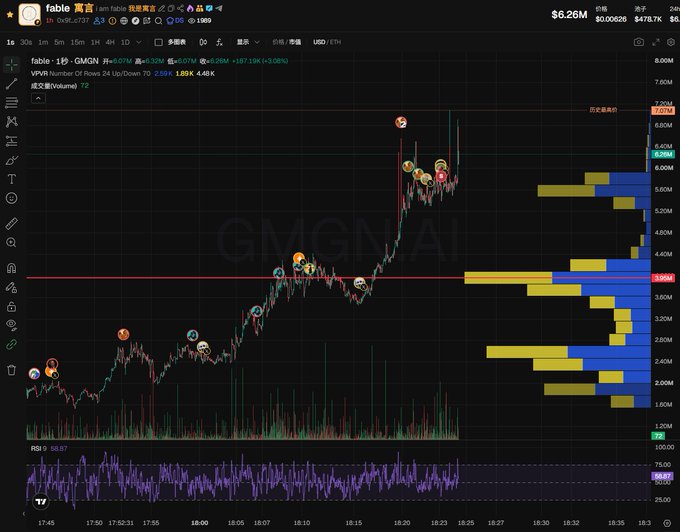Switch chart to 市值 market cap
This screenshot has height=532, width=680.
[x=295, y=42]
